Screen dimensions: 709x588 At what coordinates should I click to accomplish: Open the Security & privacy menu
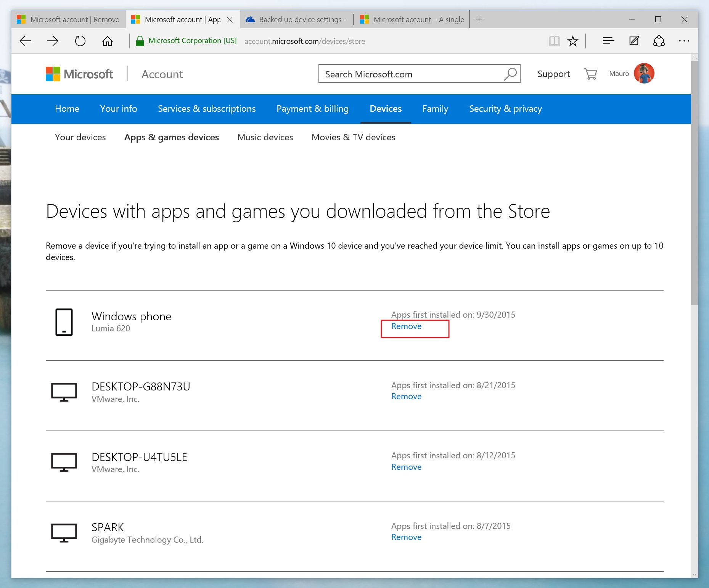click(x=505, y=109)
